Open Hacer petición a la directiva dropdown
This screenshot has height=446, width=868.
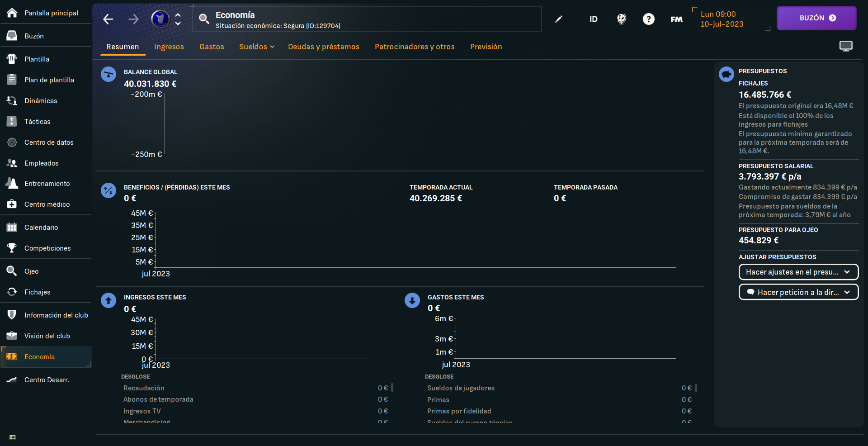[x=798, y=292]
